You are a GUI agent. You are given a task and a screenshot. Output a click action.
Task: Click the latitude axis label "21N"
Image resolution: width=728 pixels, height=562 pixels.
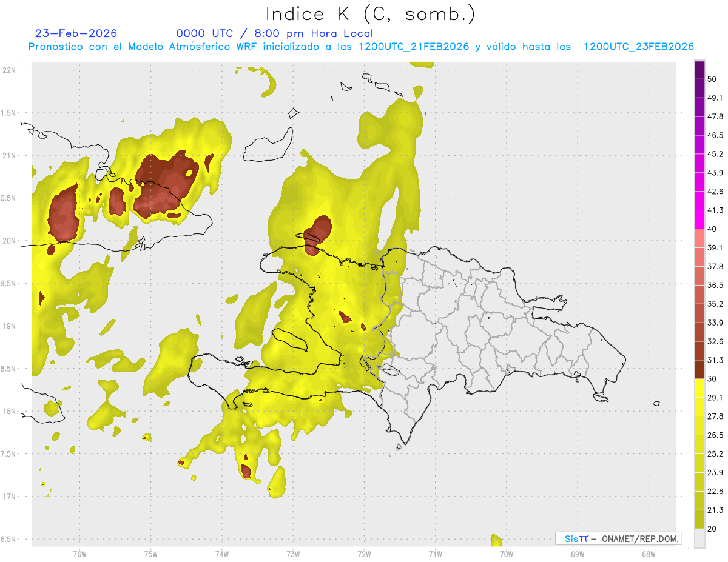point(9,155)
